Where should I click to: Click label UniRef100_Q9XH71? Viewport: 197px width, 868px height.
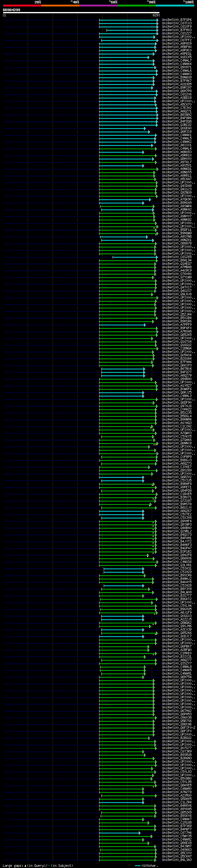(x=177, y=67)
